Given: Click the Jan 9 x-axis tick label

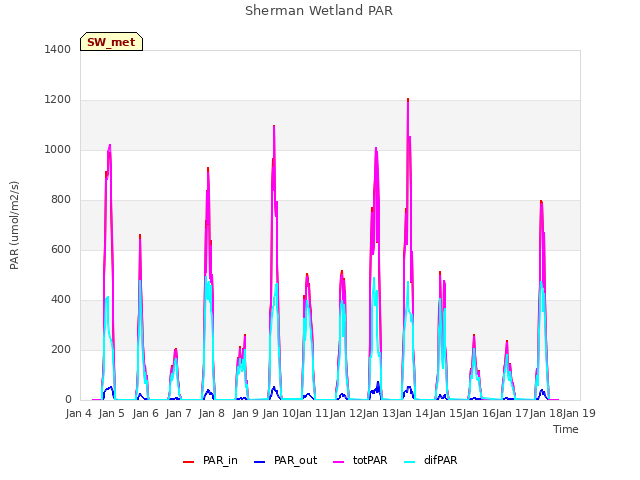Looking at the screenshot, I should [245, 413].
